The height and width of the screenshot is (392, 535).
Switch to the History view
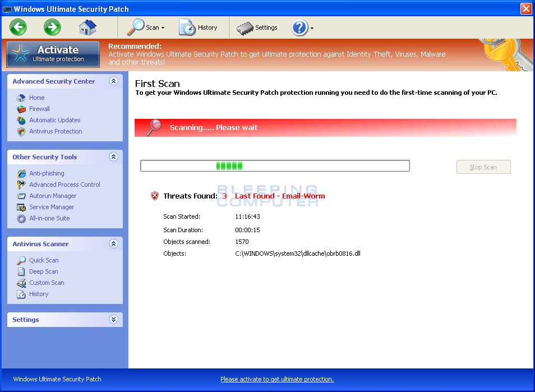(x=200, y=27)
